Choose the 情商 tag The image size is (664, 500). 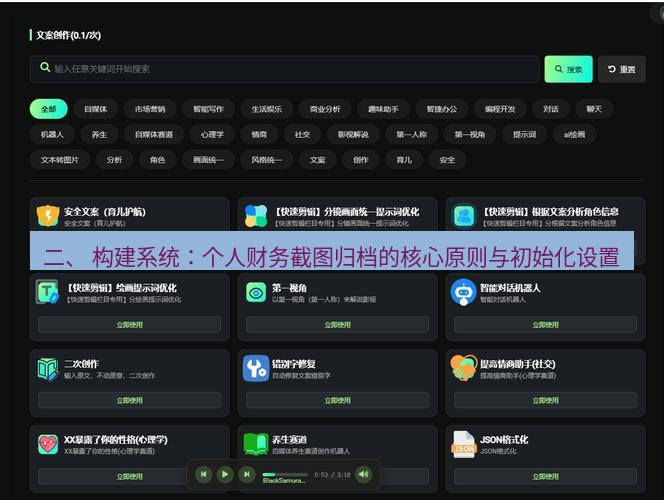click(x=259, y=134)
